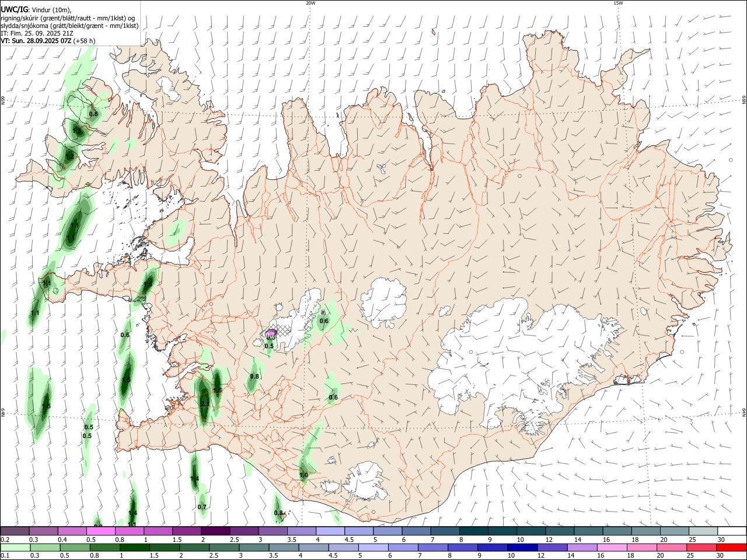The image size is (747, 560).
Task: Click valid time 'VT: Sun. 28.09.2025 07Z'
Action: [36, 41]
